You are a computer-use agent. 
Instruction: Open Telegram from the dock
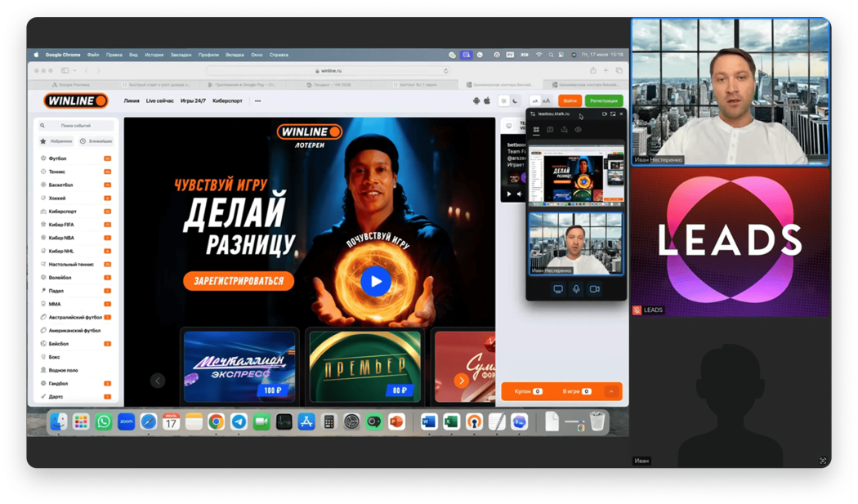coord(239,421)
